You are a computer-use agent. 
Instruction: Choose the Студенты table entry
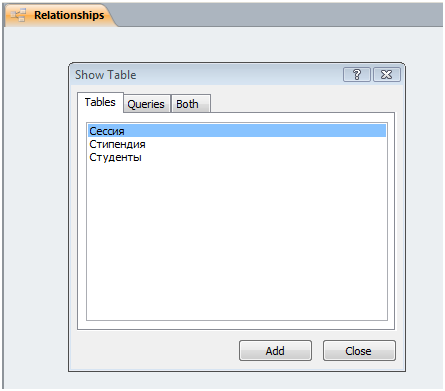coord(115,157)
